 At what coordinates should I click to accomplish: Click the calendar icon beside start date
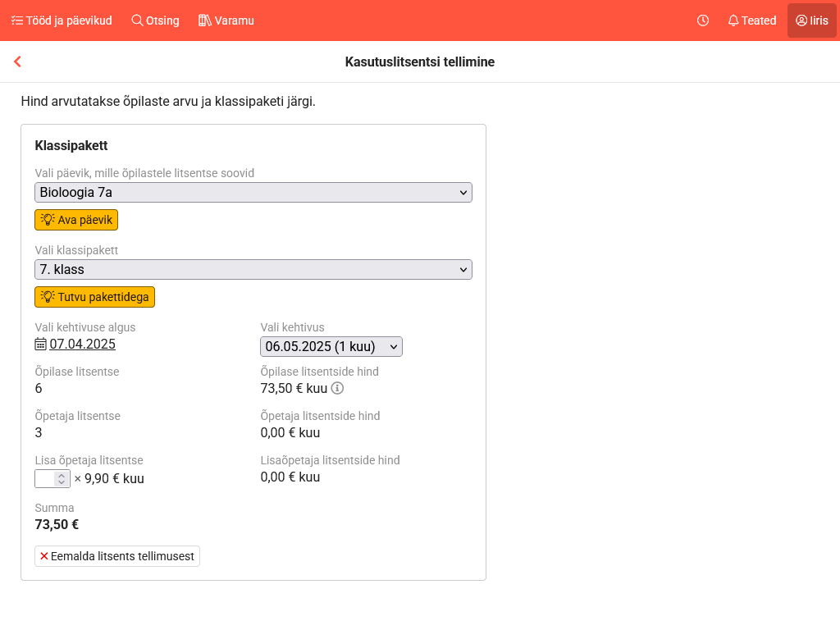tap(41, 345)
